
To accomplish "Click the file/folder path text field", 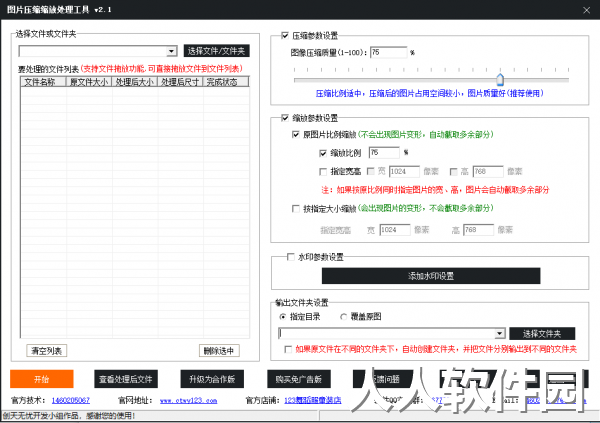I will coord(93,51).
